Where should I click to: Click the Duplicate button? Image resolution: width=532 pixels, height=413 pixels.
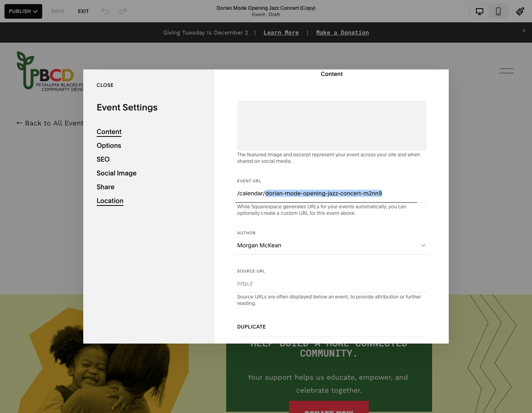251,327
